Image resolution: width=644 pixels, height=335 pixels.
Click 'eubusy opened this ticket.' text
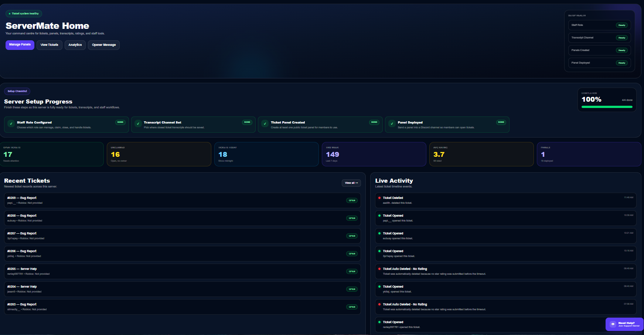[x=398, y=238]
